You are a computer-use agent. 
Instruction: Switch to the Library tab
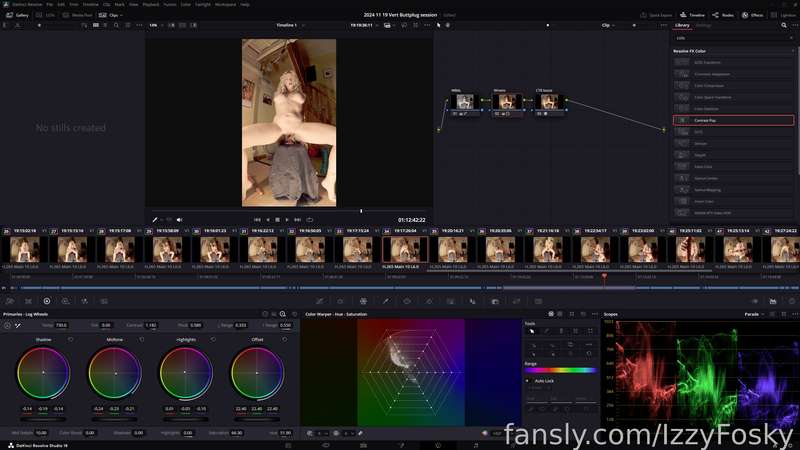tap(682, 25)
